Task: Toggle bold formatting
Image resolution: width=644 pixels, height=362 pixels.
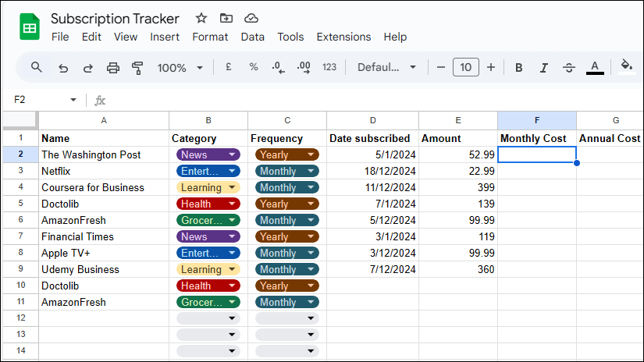Action: [x=519, y=68]
